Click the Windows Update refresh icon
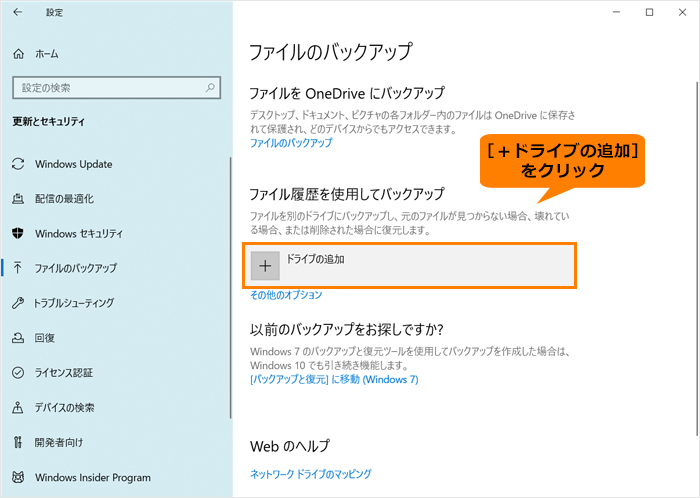This screenshot has width=700, height=498. click(18, 164)
